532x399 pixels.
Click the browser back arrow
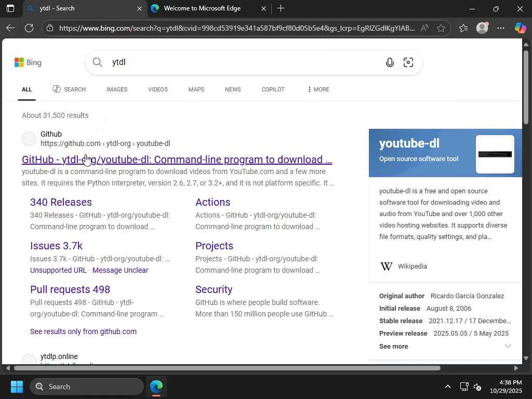pyautogui.click(x=10, y=28)
